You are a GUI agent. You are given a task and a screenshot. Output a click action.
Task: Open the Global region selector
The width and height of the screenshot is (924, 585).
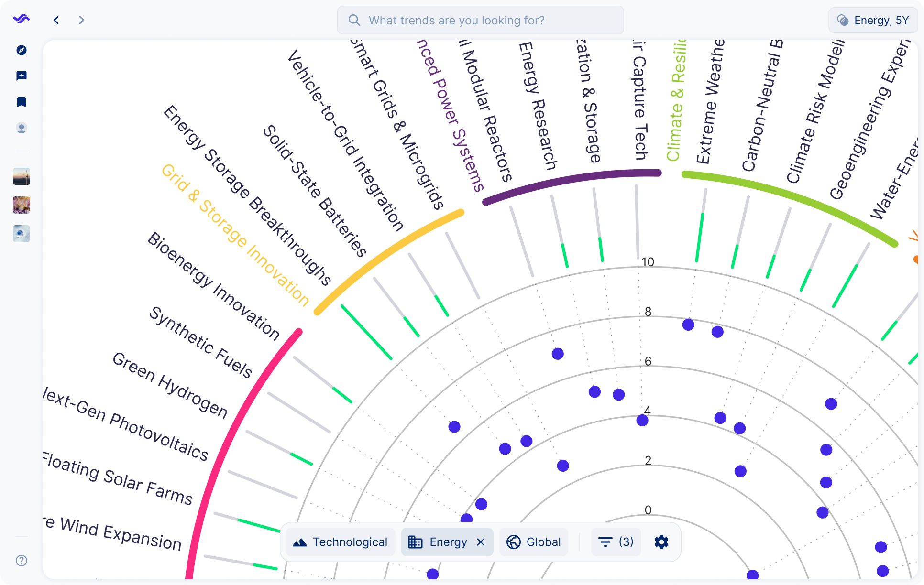[x=534, y=542]
